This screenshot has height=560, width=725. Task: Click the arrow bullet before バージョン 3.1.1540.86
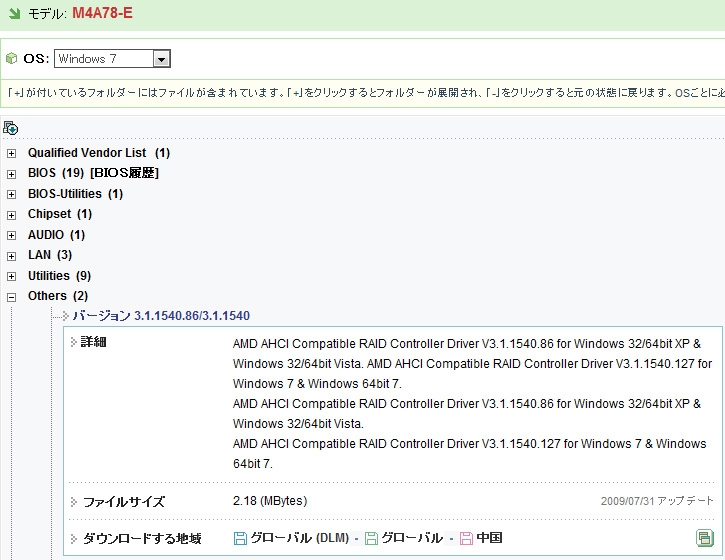[65, 316]
